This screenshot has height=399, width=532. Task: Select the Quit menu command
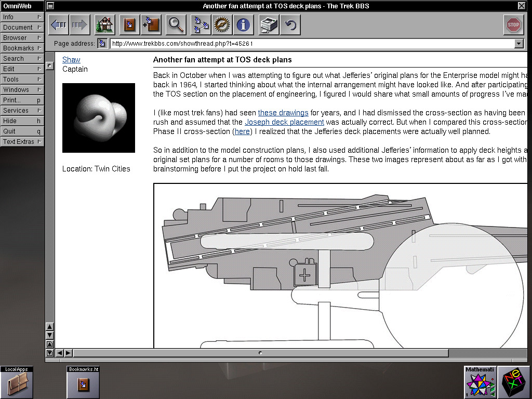[x=22, y=131]
